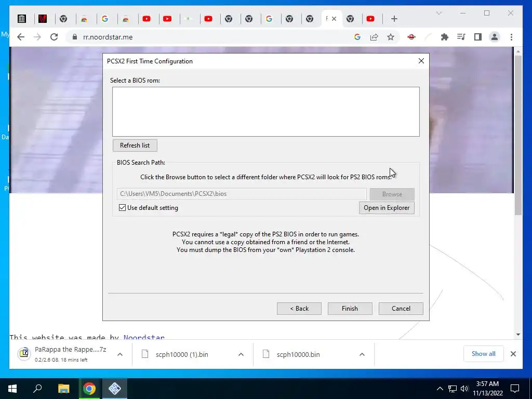Click inside the BIOS rom selection list
The image size is (532, 399).
[265, 112]
